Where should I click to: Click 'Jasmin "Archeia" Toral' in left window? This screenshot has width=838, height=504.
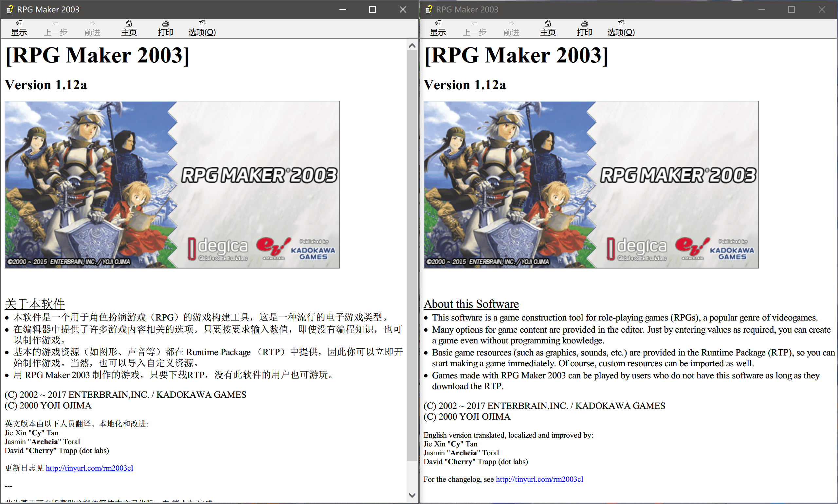43,442
